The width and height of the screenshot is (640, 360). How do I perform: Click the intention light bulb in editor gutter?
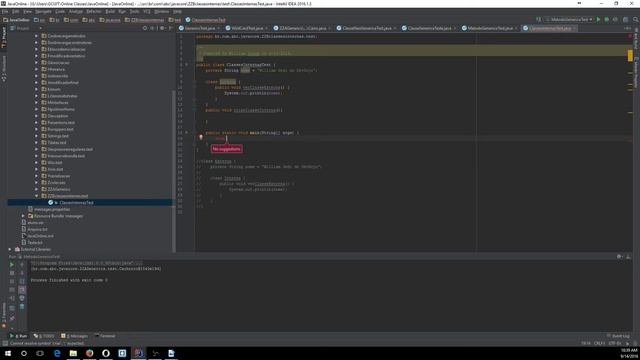tap(201, 138)
